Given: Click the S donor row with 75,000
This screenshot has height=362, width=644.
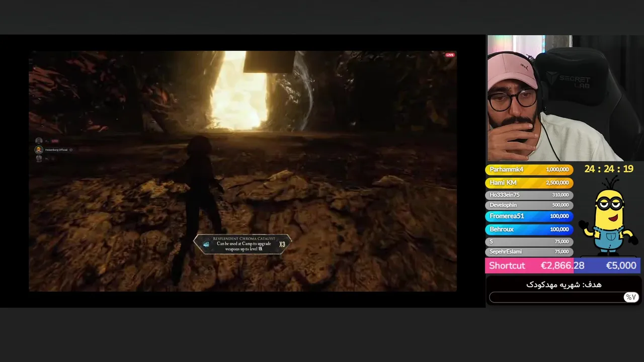Looking at the screenshot, I should [x=529, y=241].
